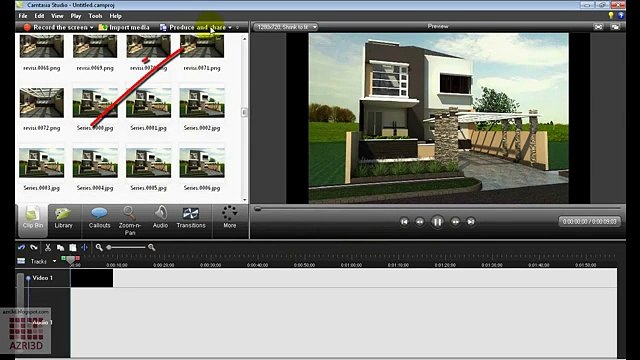Open the Callouts tab
This screenshot has width=640, height=360.
point(99,218)
